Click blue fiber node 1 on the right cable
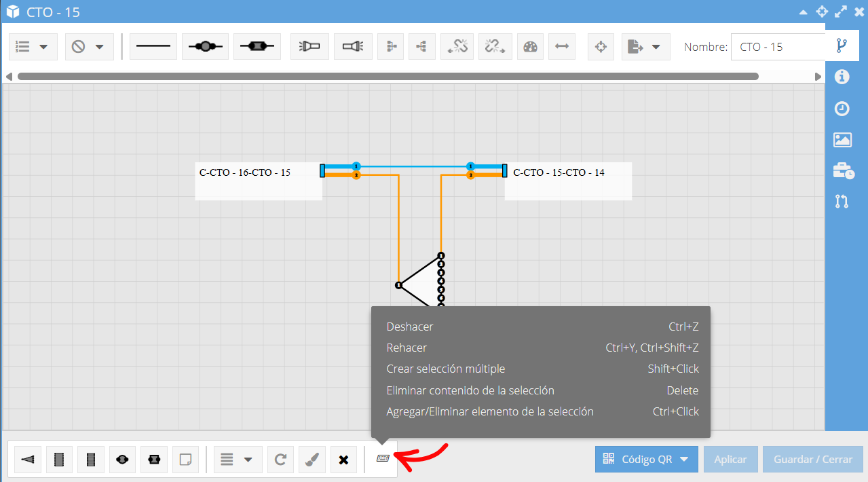Screen dimensions: 868x482 point(470,166)
